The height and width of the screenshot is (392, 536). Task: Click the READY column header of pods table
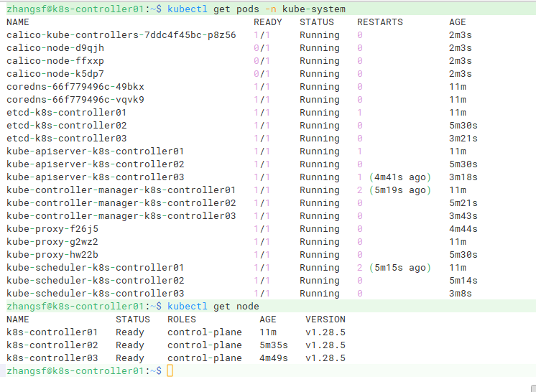coord(268,22)
